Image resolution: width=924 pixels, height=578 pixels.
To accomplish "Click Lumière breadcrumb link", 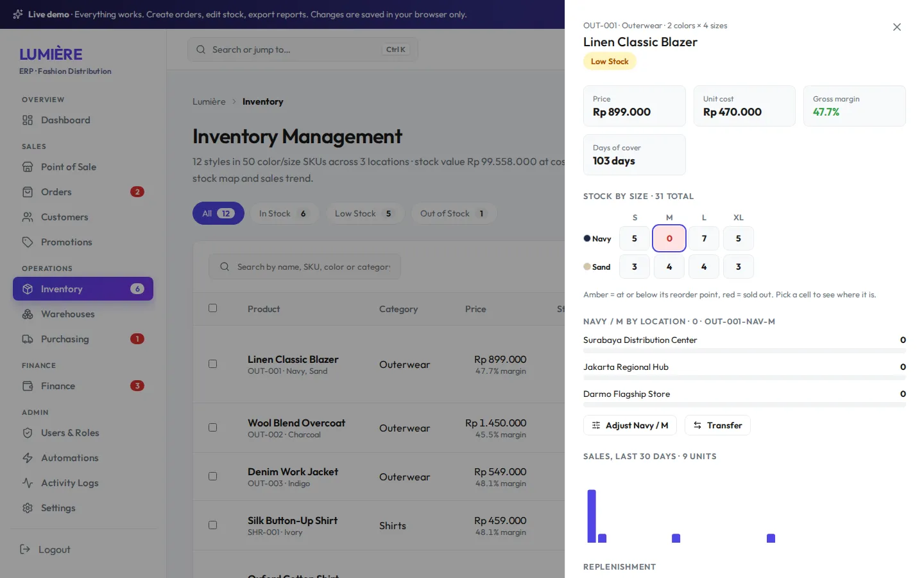I will pos(209,101).
